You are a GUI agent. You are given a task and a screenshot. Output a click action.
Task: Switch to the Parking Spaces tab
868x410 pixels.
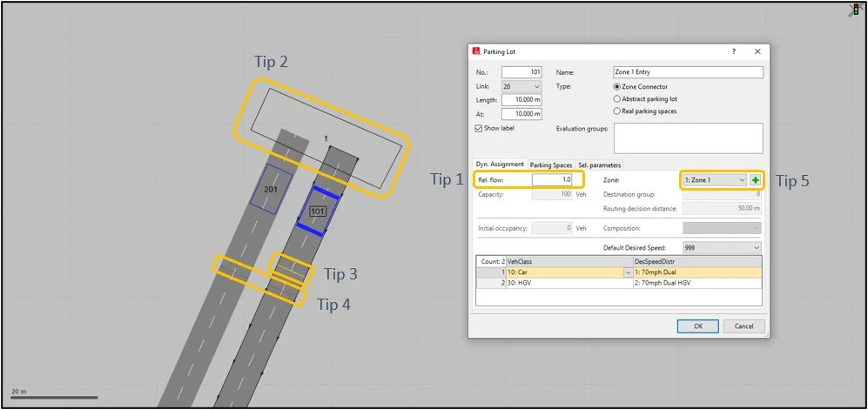pyautogui.click(x=551, y=165)
